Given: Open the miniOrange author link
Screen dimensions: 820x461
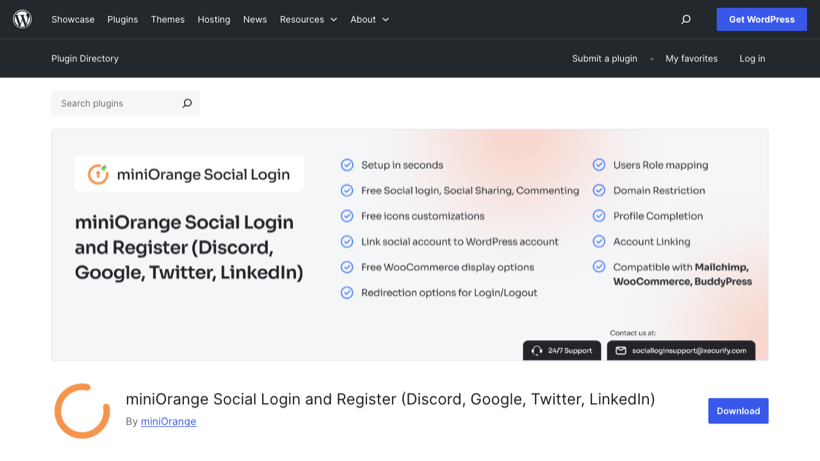Looking at the screenshot, I should point(168,421).
